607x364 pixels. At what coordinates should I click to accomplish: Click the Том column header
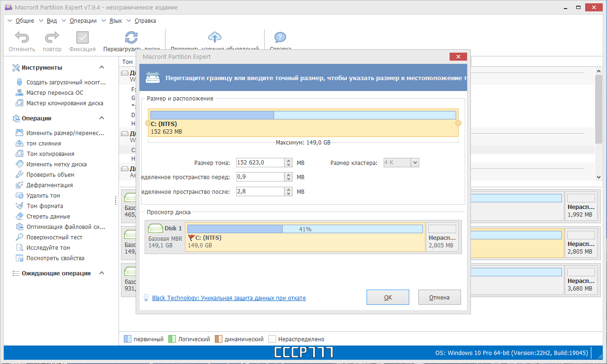[x=128, y=62]
